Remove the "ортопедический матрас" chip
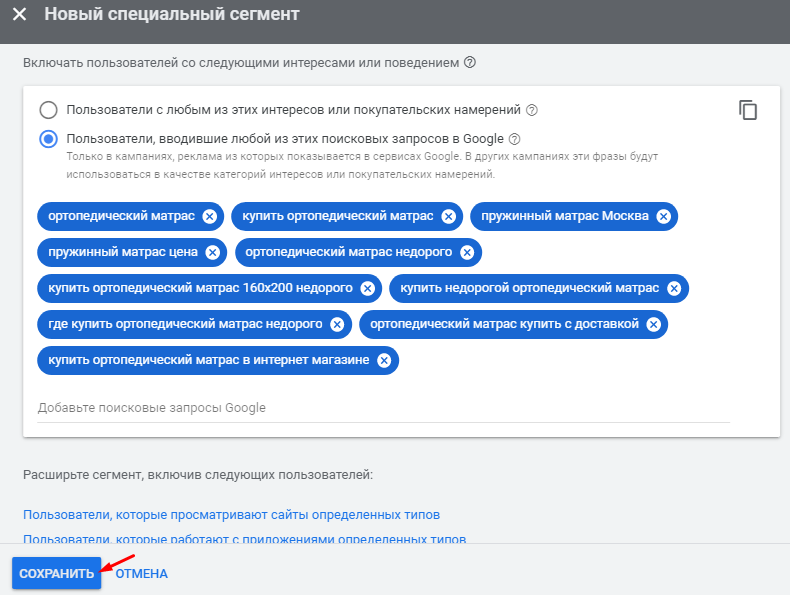 (209, 216)
